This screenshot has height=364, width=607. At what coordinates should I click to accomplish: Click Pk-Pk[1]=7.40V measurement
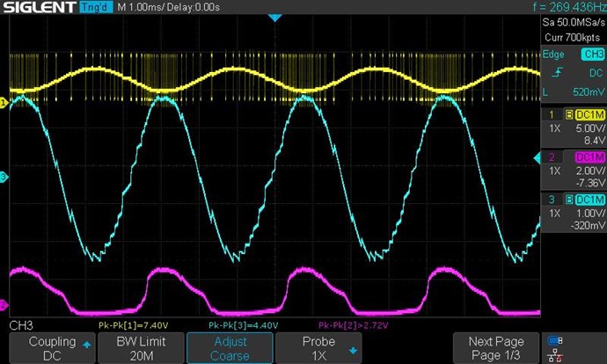click(133, 325)
